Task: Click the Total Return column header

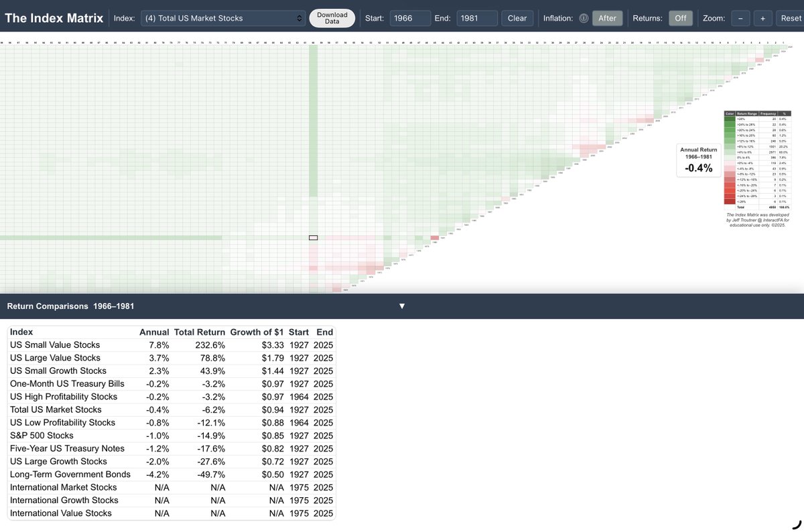Action: (200, 332)
